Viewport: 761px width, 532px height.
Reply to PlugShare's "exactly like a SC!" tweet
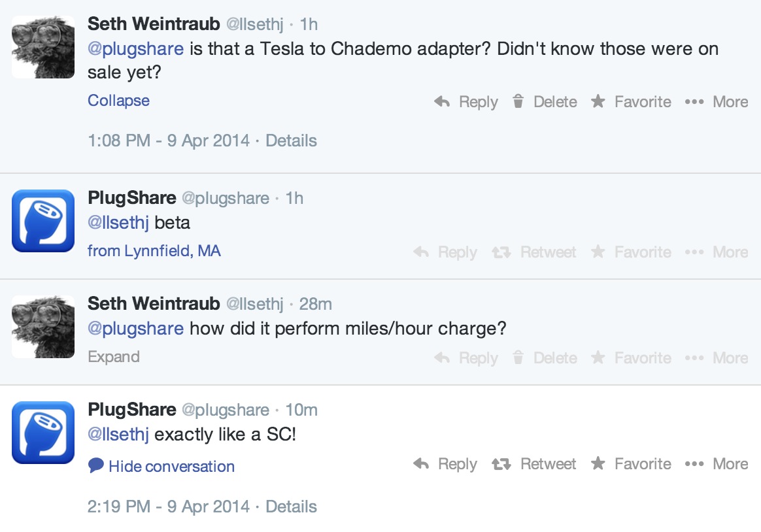point(446,464)
